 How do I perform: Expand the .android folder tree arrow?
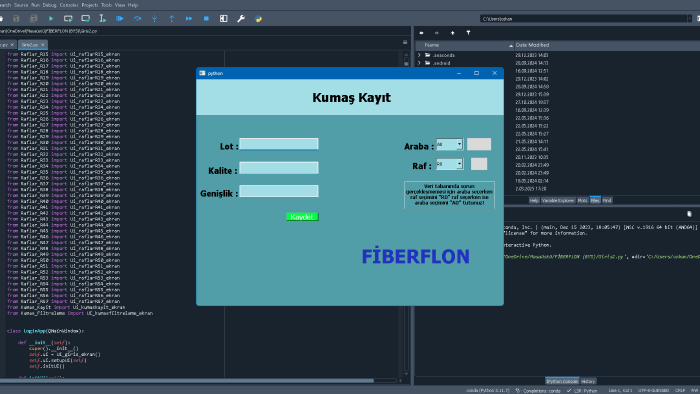419,63
